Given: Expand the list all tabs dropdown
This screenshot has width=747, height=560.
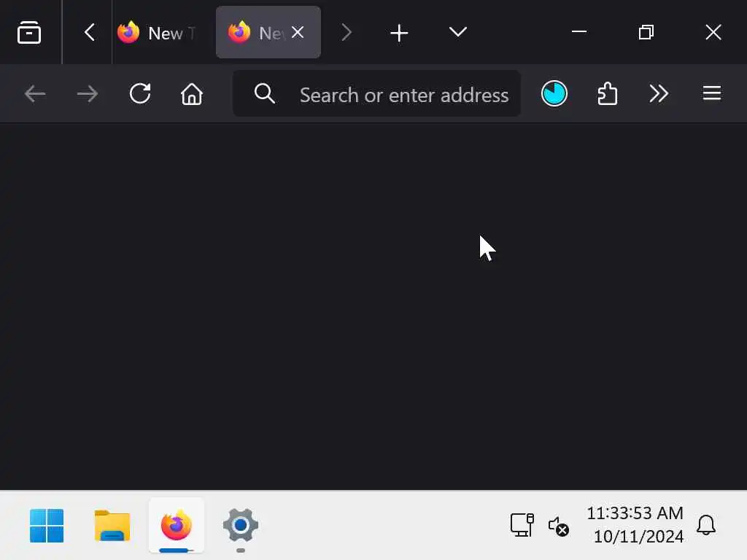Looking at the screenshot, I should pyautogui.click(x=458, y=32).
